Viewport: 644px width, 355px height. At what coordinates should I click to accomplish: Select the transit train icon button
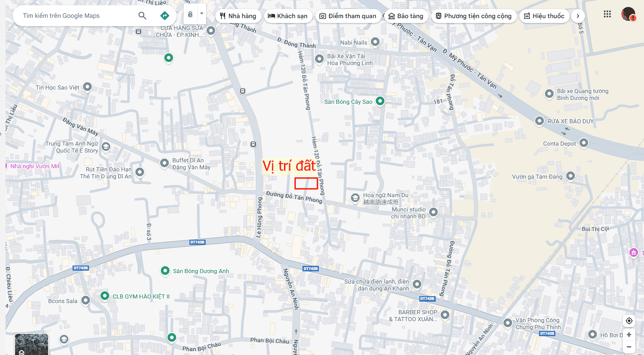click(190, 14)
